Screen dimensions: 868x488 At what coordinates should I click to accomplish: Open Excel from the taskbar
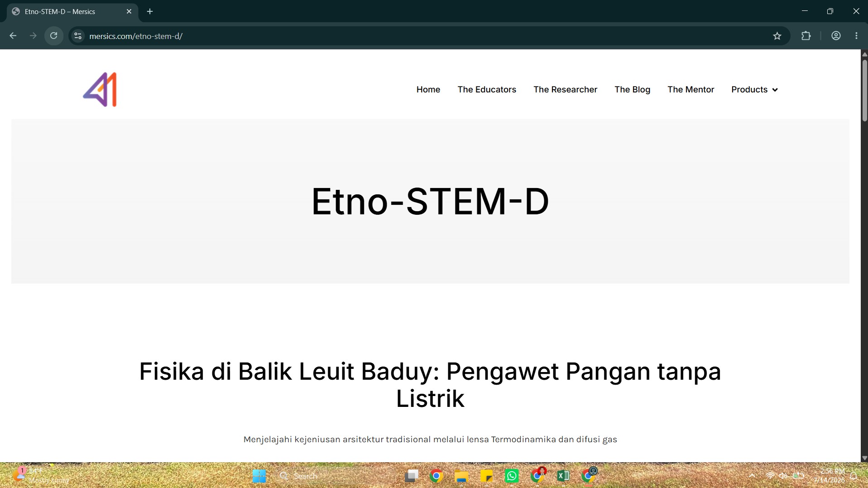[563, 476]
